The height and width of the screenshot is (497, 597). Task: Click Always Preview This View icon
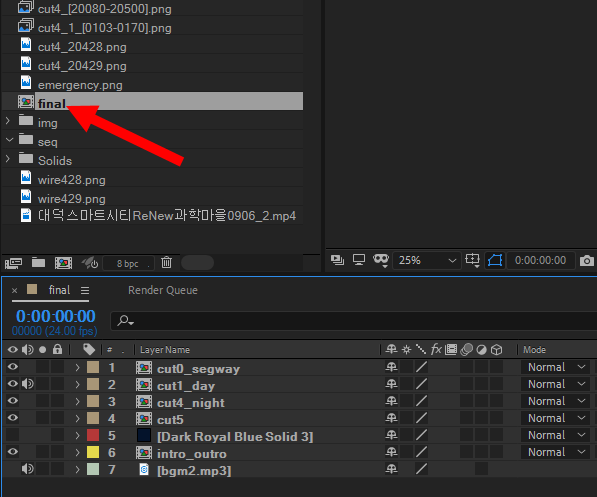point(337,260)
